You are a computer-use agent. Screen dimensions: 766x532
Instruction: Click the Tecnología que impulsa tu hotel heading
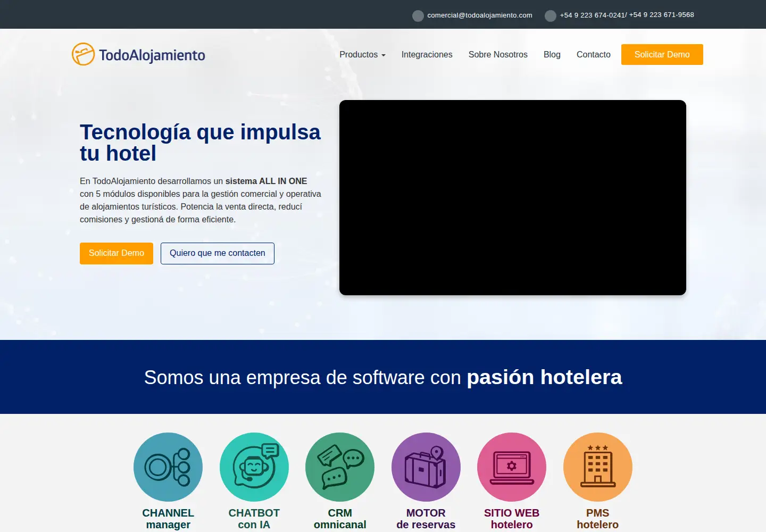click(200, 143)
